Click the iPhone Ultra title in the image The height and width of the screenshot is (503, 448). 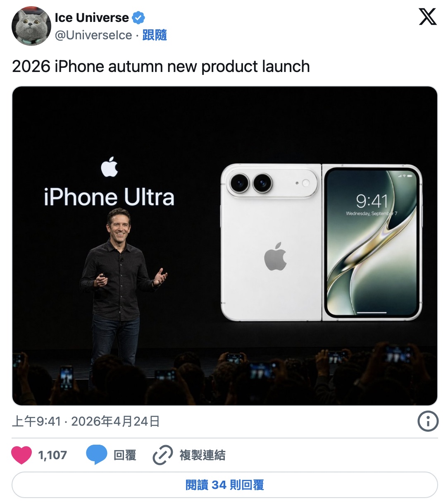click(x=109, y=197)
